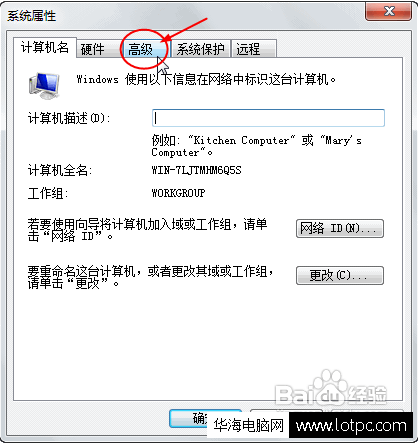Click the 计算机描述(D) label
The width and height of the screenshot is (418, 443).
coord(69,118)
